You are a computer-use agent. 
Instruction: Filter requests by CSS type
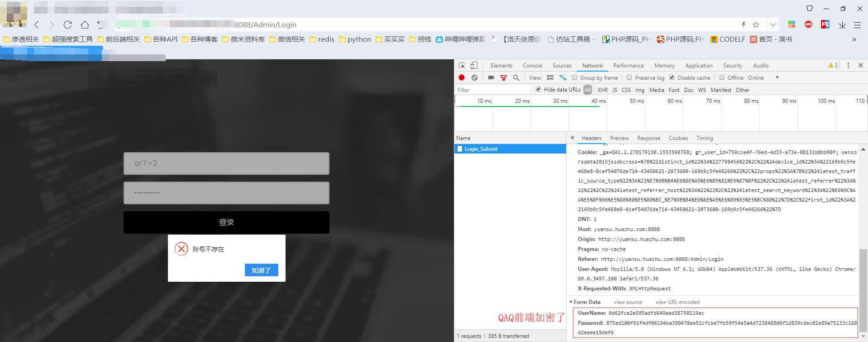click(x=626, y=90)
